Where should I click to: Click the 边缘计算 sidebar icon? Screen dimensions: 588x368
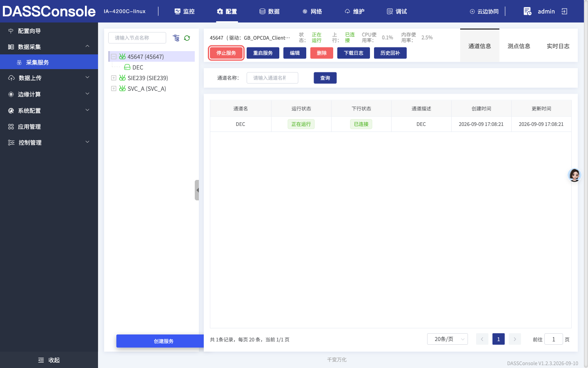click(x=11, y=94)
